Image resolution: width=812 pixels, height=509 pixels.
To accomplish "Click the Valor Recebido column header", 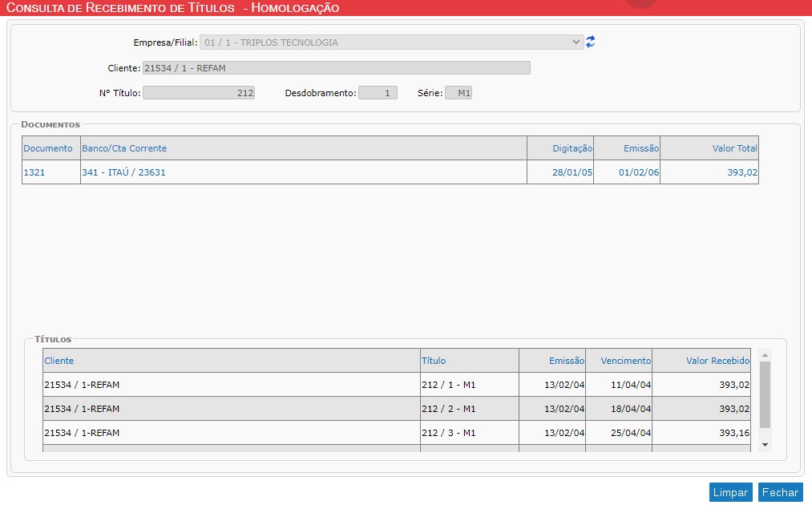I will click(x=717, y=361).
